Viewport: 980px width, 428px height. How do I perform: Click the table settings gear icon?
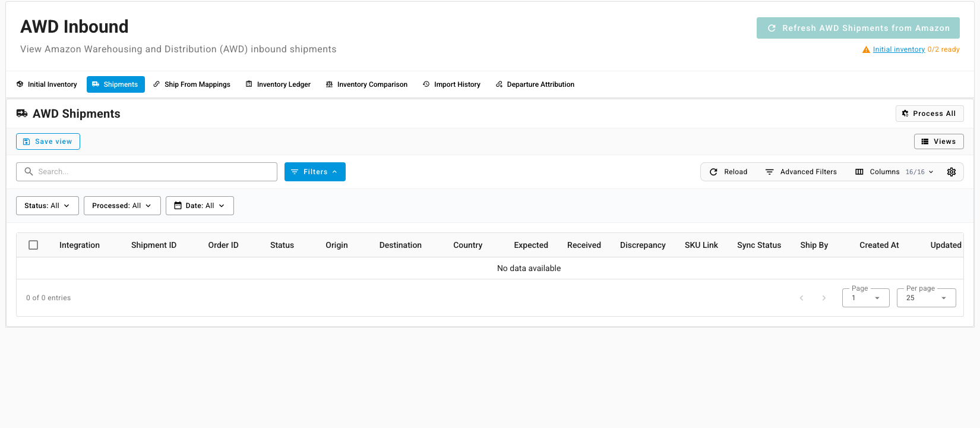point(951,172)
